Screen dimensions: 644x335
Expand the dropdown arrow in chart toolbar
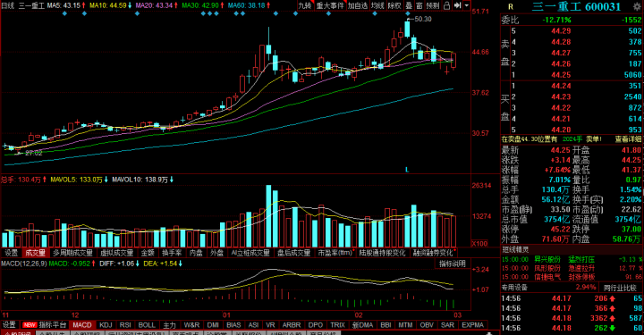pyautogui.click(x=467, y=5)
